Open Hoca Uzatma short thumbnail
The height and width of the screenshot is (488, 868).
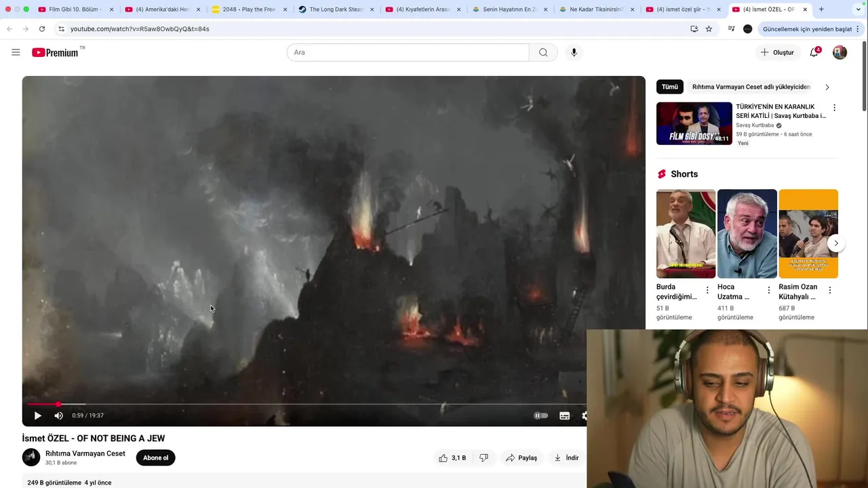tap(747, 233)
